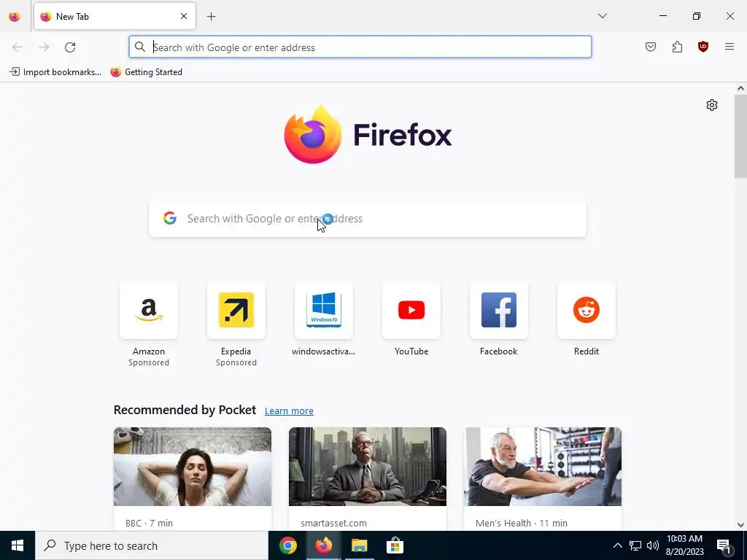Viewport: 747px width, 560px height.
Task: Open Getting Started bookmark
Action: (146, 72)
